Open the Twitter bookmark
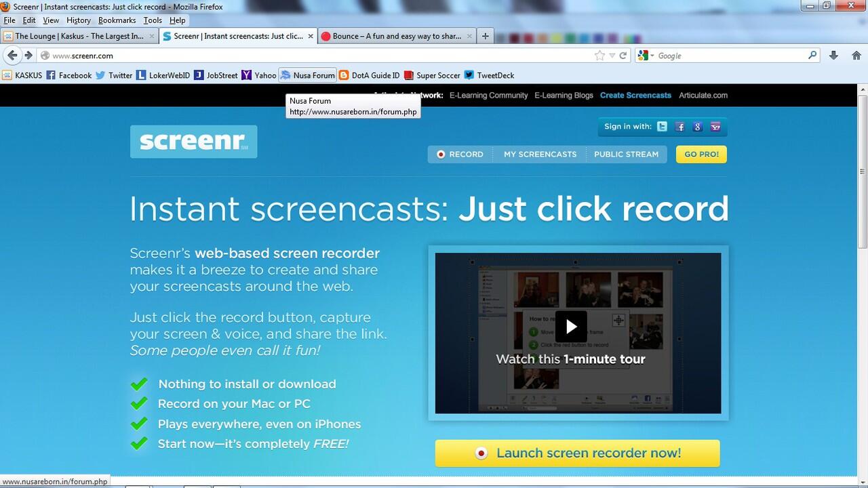The height and width of the screenshot is (488, 868). pos(114,75)
